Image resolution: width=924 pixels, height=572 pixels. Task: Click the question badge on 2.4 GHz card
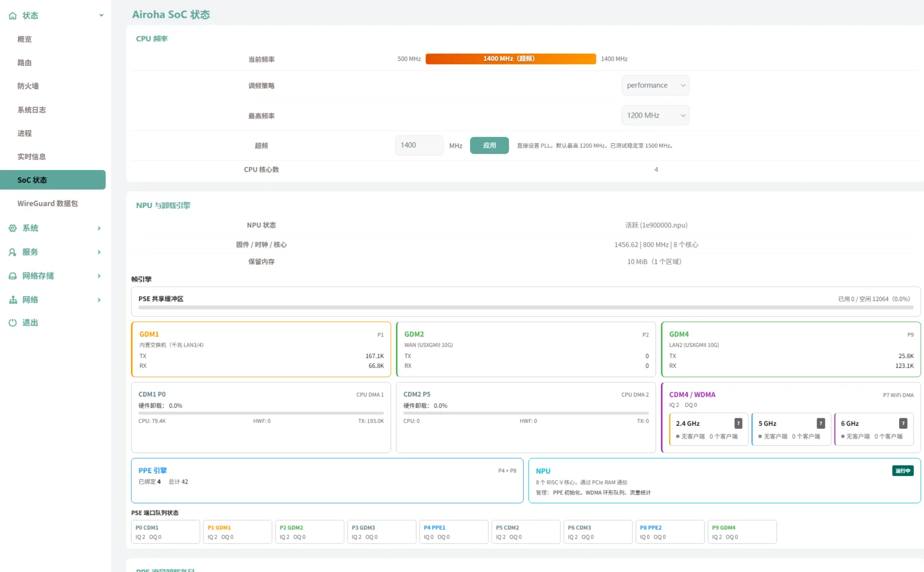(x=738, y=424)
